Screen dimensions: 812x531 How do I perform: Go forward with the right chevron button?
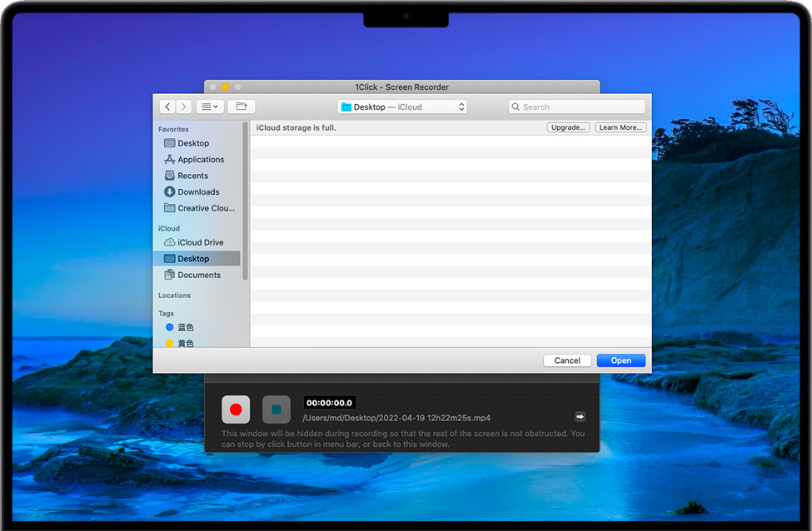[x=183, y=107]
